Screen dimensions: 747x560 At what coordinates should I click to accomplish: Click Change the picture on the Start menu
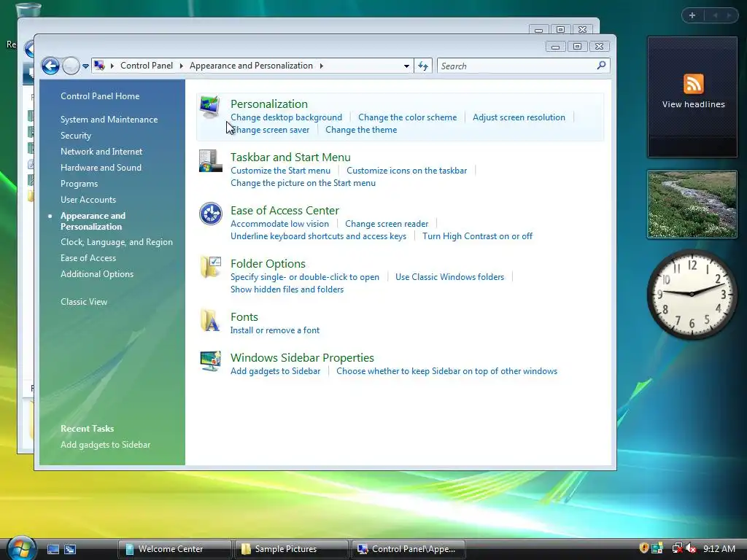click(303, 183)
